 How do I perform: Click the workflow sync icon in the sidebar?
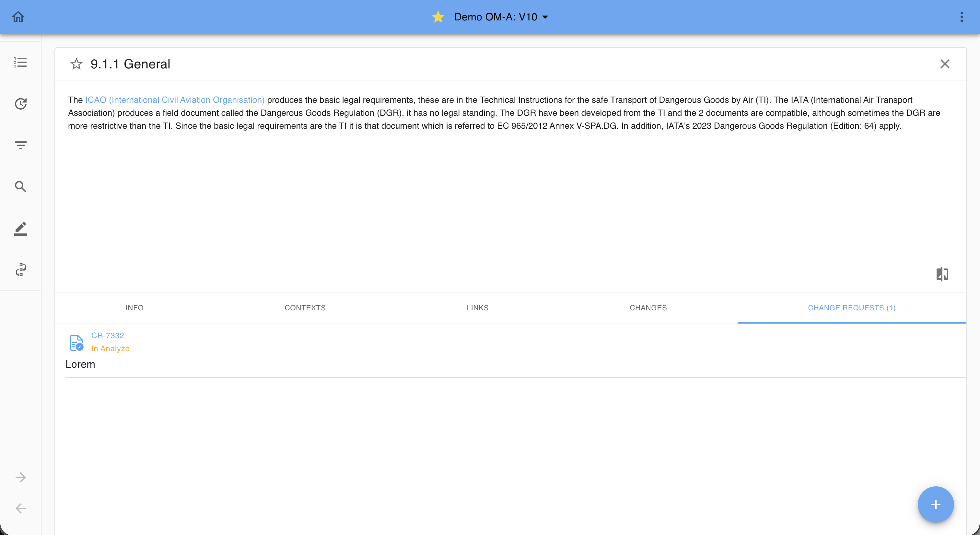[20, 270]
